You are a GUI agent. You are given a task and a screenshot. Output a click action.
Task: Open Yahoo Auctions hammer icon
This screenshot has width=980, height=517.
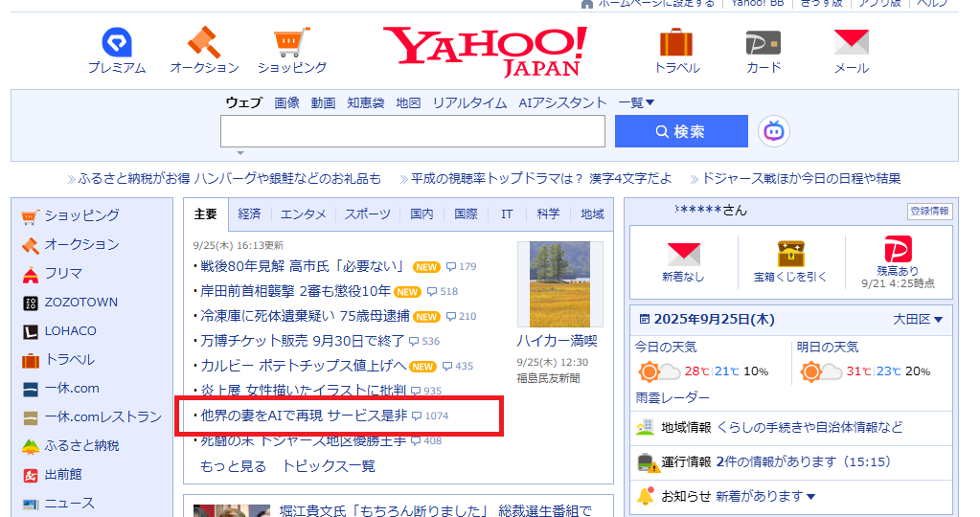pyautogui.click(x=204, y=43)
